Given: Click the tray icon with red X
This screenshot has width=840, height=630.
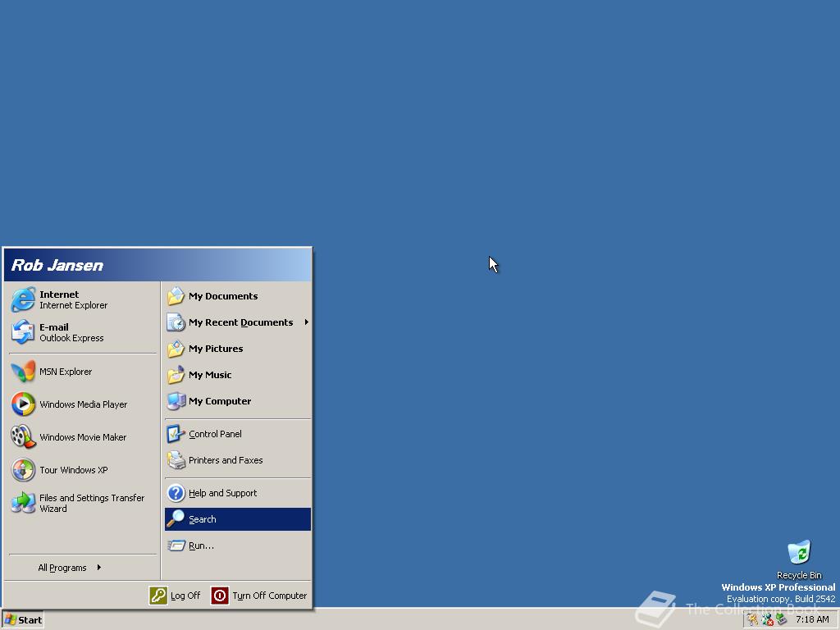Looking at the screenshot, I should tap(767, 620).
